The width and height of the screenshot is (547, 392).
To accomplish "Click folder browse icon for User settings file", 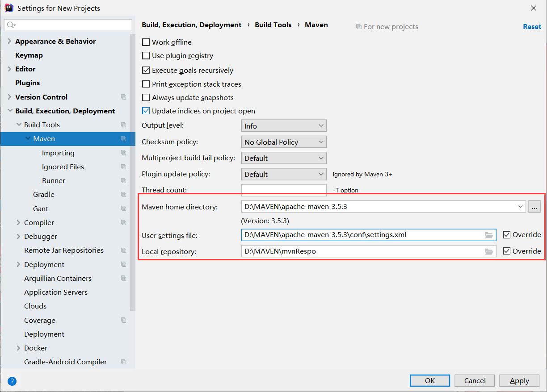I will pyautogui.click(x=489, y=235).
